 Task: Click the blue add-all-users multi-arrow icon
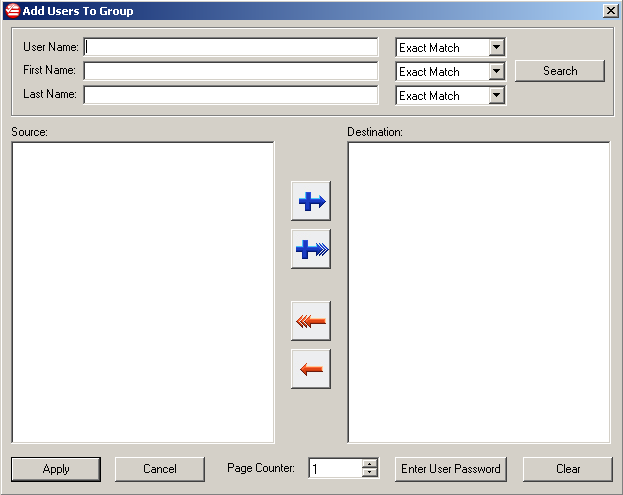311,249
